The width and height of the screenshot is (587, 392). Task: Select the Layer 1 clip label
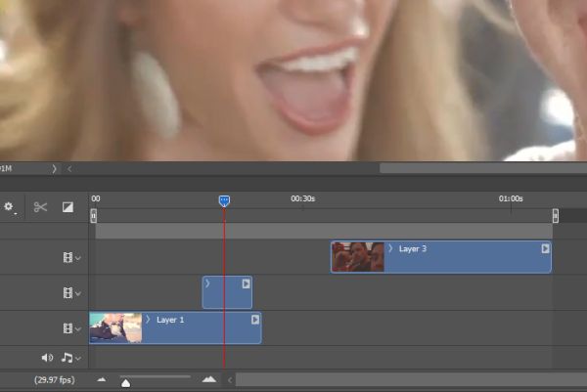tap(170, 320)
